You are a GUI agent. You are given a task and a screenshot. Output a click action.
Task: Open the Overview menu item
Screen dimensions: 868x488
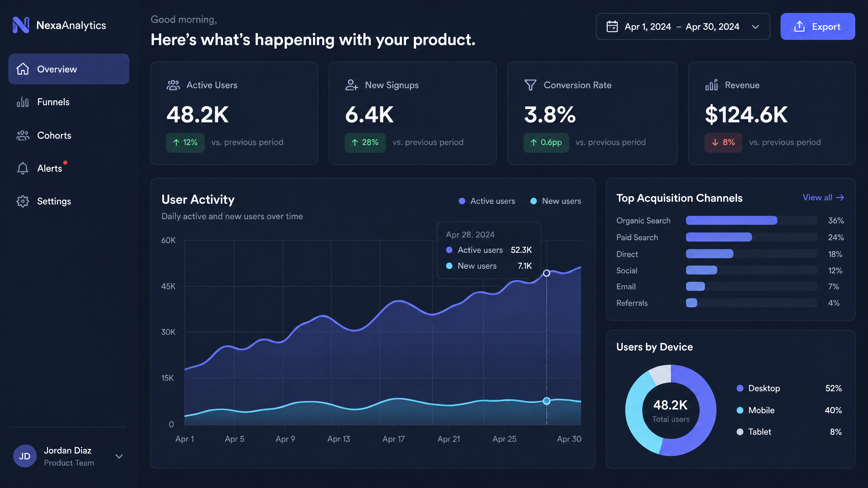[x=69, y=69]
